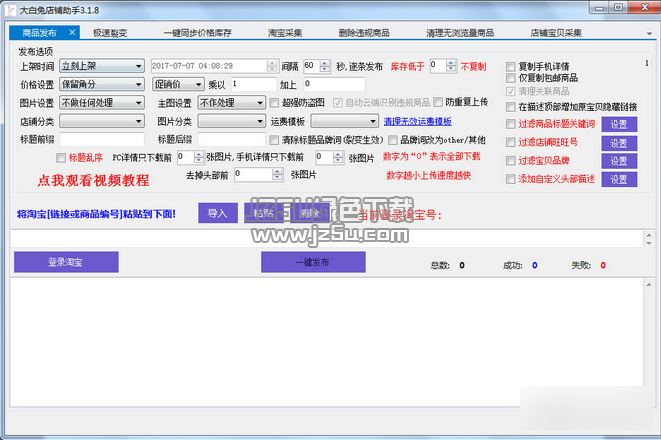Image resolution: width=661 pixels, height=440 pixels.
Task: Open the 一键同步价格库存 tab
Action: click(x=197, y=33)
